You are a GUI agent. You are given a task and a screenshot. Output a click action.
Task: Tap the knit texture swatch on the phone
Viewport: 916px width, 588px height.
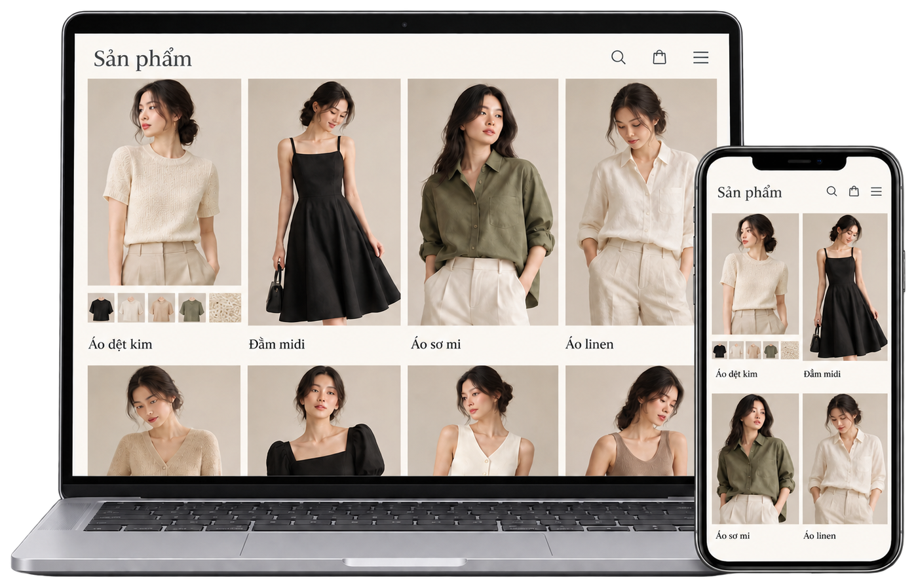coord(790,350)
